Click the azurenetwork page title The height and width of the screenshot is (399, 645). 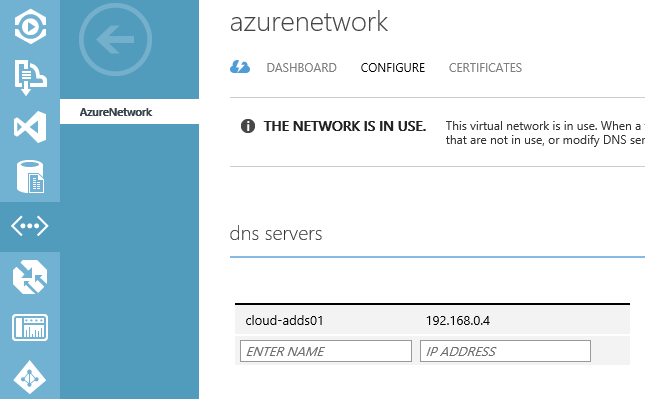[309, 22]
